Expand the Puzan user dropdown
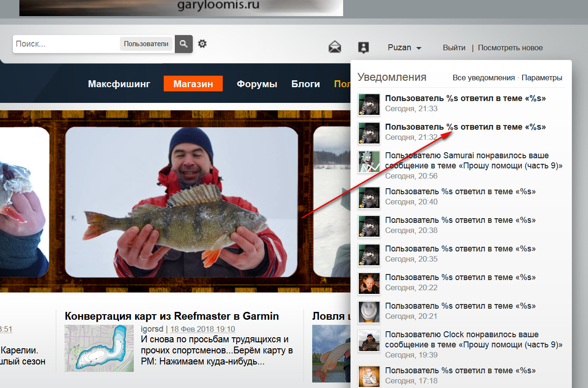Viewport: 588px width, 388px height. pos(404,48)
